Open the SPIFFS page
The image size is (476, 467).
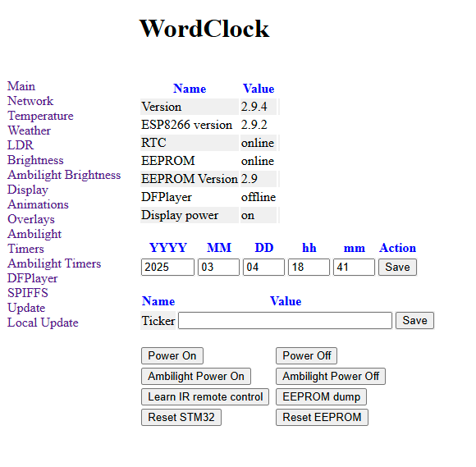28,293
